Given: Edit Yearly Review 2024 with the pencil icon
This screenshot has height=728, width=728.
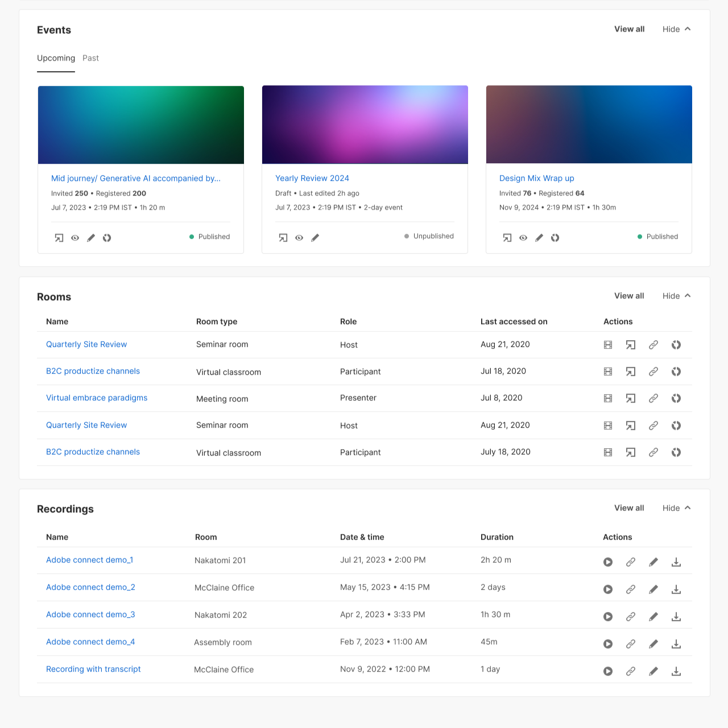Looking at the screenshot, I should pyautogui.click(x=315, y=238).
